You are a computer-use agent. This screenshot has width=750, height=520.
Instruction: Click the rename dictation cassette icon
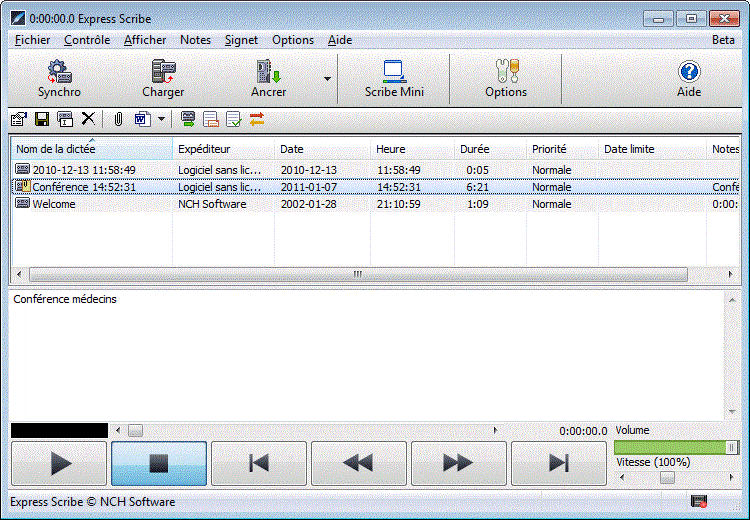65,119
